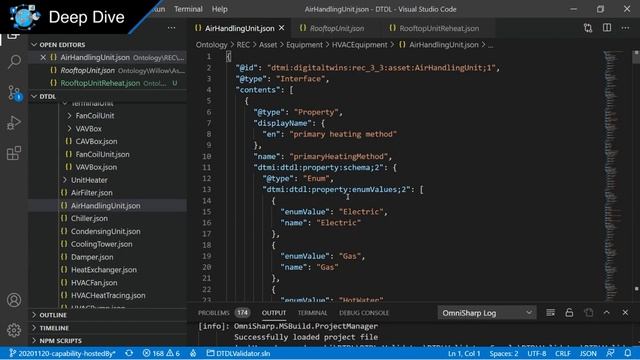Open feedback icon in status bar
Image resolution: width=640 pixels, height=360 pixels.
[611, 353]
